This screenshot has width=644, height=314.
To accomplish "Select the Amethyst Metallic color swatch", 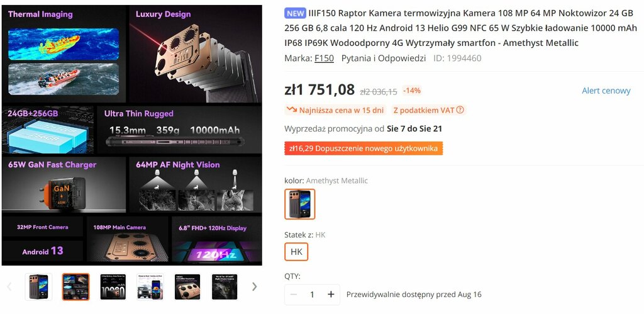I will (x=300, y=205).
